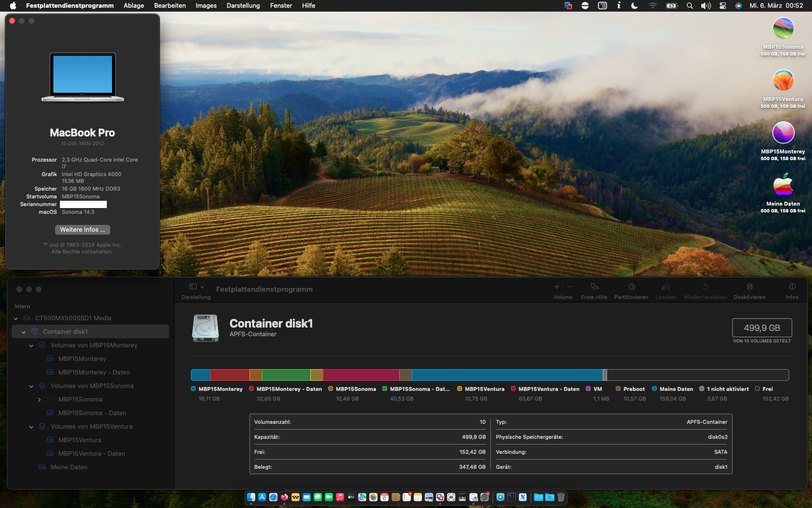812x508 pixels.
Task: Open Mail from the Dock
Action: tap(306, 497)
